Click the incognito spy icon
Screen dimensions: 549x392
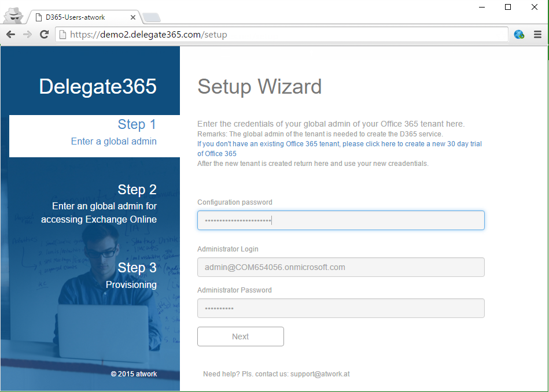[x=14, y=16]
